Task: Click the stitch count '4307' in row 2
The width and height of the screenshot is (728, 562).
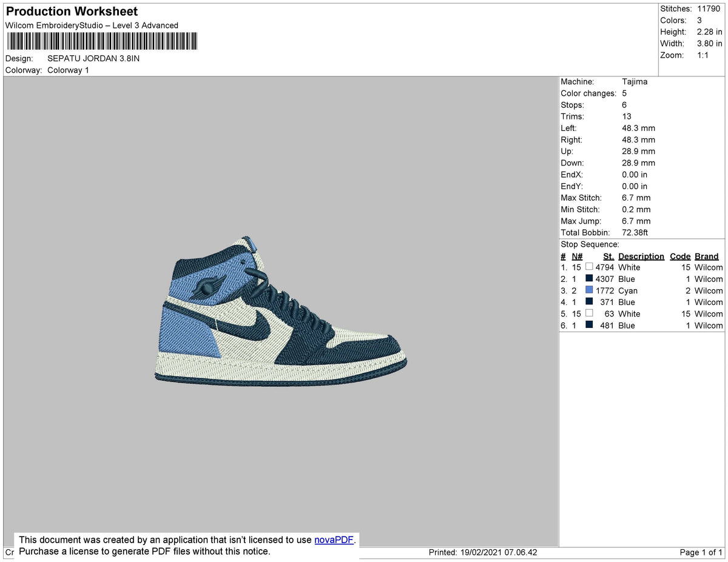Action: pos(605,278)
